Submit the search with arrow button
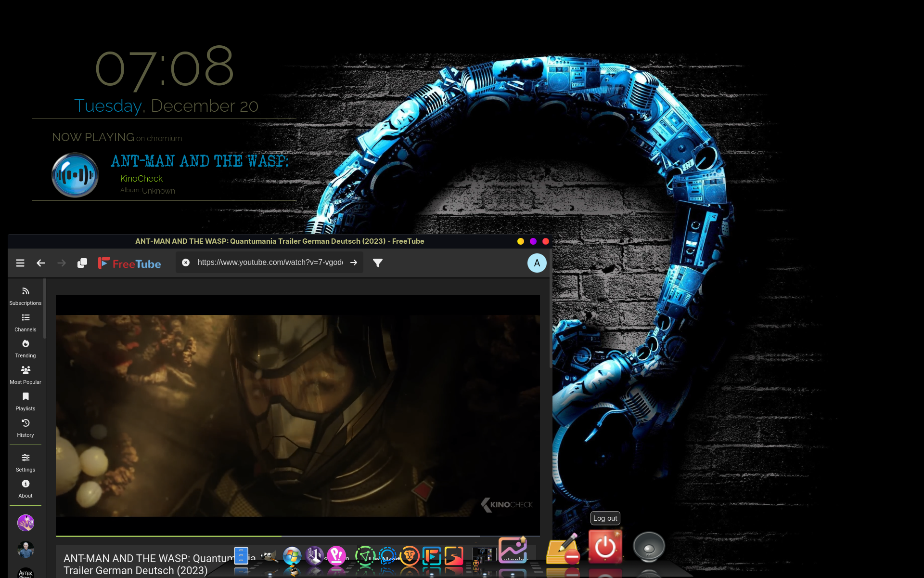 point(354,263)
